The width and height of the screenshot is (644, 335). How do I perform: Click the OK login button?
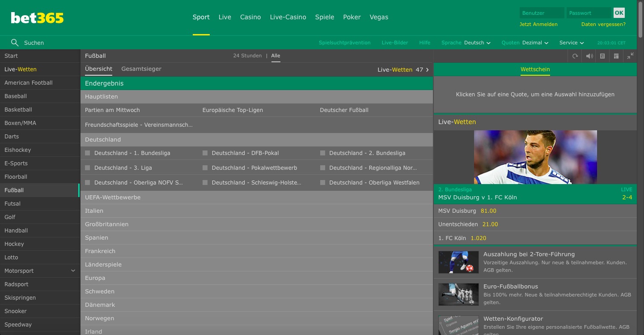click(619, 13)
